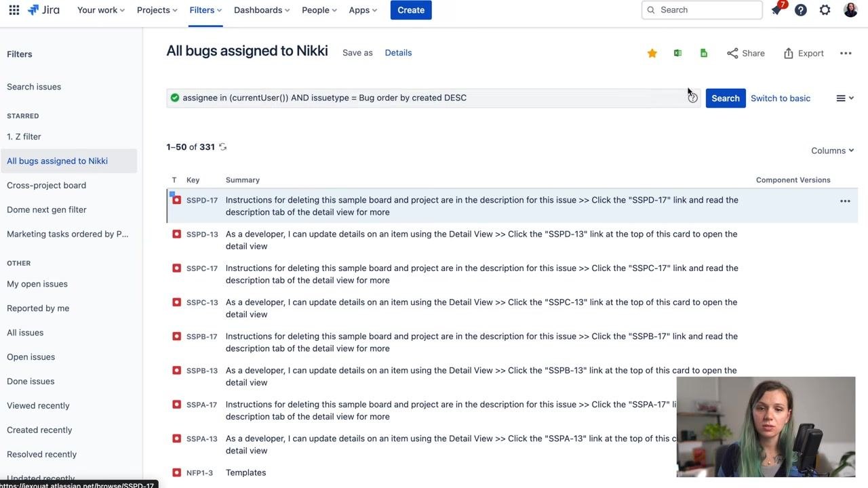
Task: Refresh results with the refresh icon
Action: (x=222, y=147)
